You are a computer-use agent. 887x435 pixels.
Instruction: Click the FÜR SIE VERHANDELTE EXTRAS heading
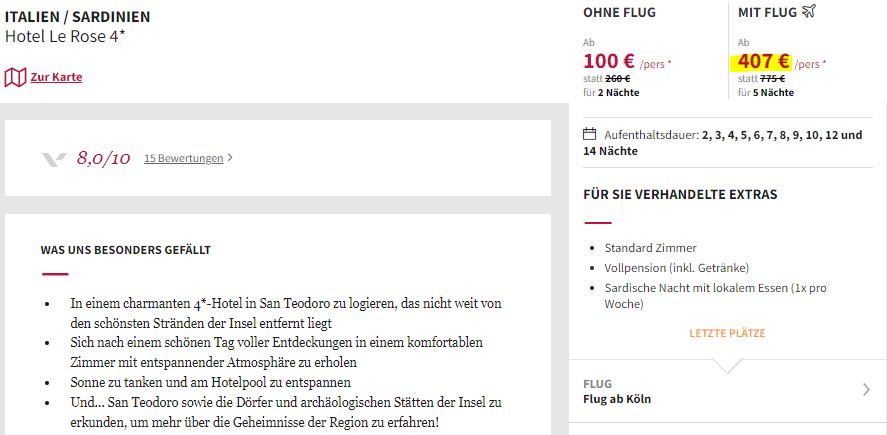click(x=681, y=195)
